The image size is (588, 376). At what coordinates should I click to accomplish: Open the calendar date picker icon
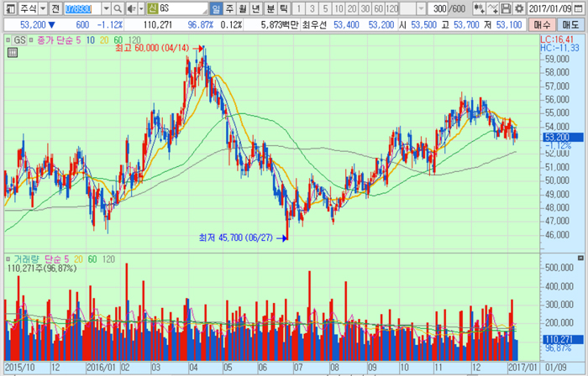(x=579, y=8)
